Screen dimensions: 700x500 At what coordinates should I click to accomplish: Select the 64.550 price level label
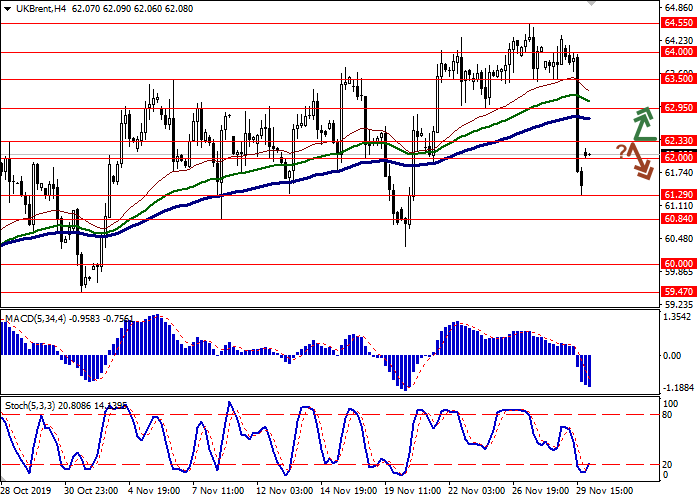[x=678, y=21]
